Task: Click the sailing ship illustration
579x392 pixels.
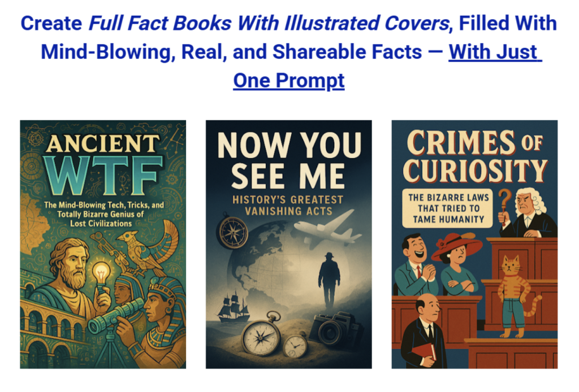Action: click(234, 307)
